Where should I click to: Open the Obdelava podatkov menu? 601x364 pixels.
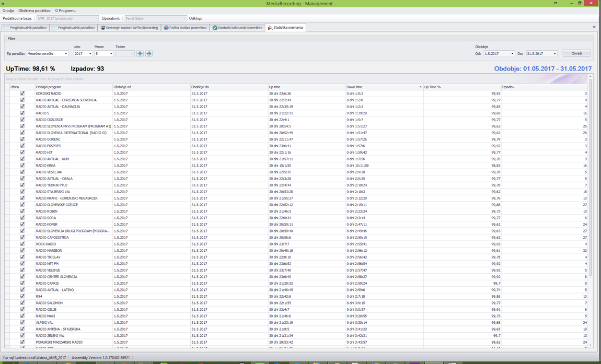[x=34, y=11]
